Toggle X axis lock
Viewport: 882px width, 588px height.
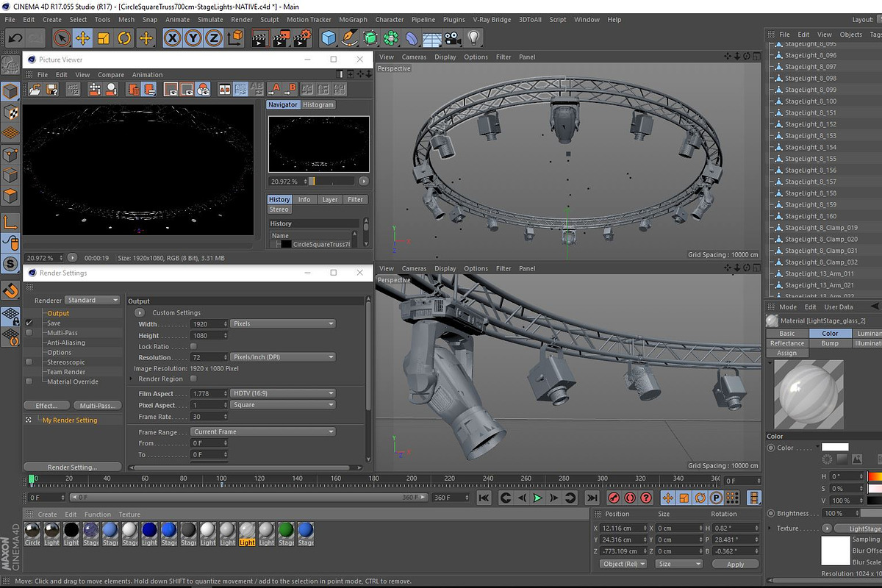click(x=172, y=37)
